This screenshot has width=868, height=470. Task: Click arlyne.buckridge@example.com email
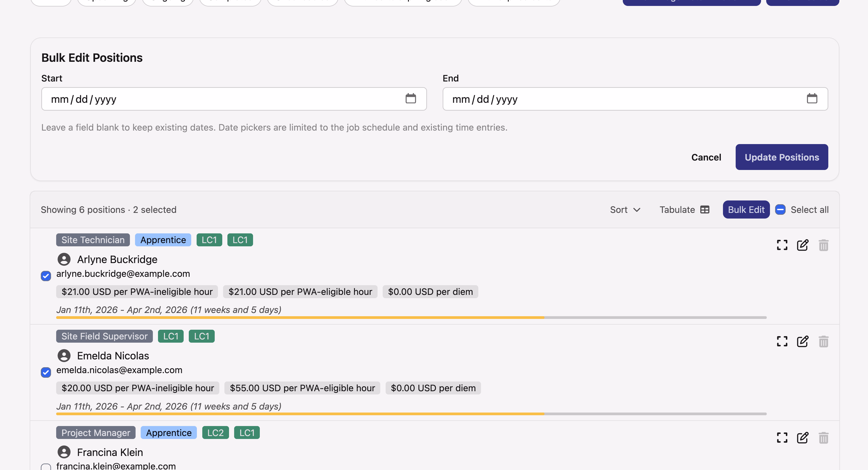(123, 274)
